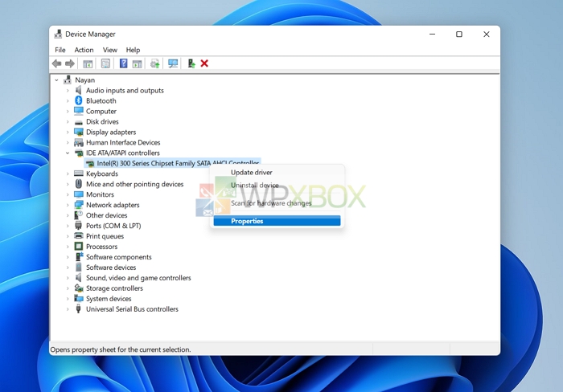This screenshot has height=392, width=563.
Task: Click the Human Interface Devices icon
Action: [x=79, y=142]
